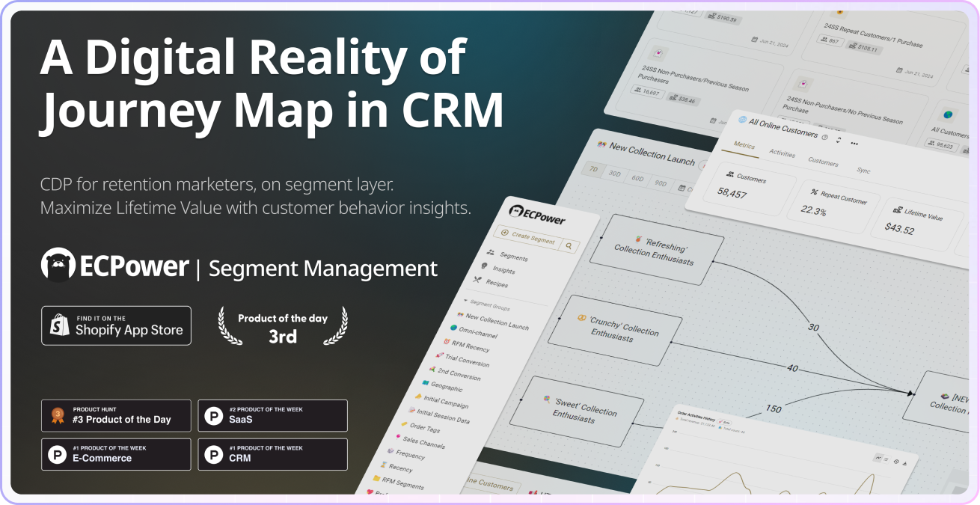Click the '150' flow label on the connector
The image size is (980, 505).
(774, 408)
